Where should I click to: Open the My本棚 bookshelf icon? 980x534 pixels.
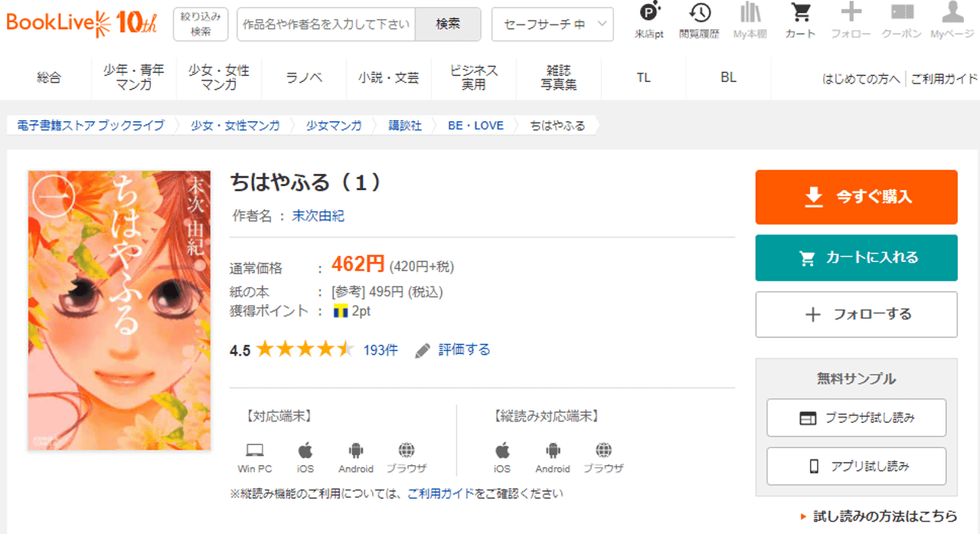(x=750, y=14)
